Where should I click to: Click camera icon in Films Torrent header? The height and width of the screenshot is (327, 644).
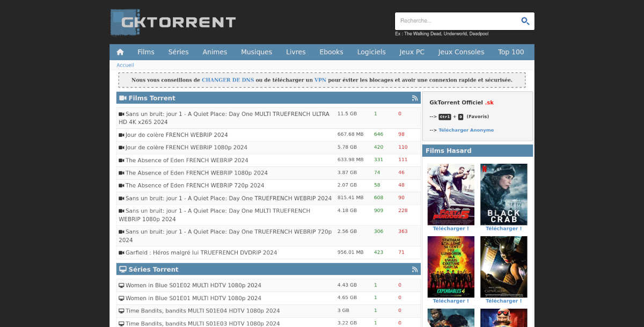point(123,98)
